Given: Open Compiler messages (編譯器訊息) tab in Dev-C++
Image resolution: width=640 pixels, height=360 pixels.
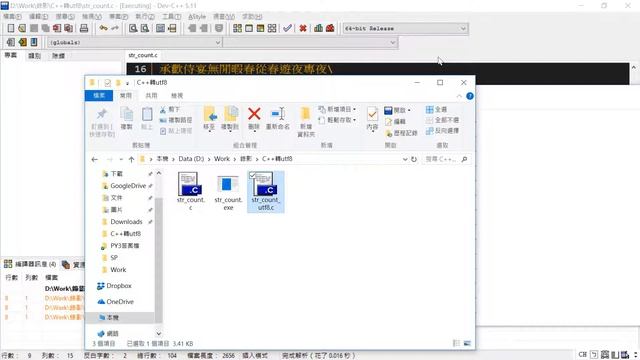Looking at the screenshot, I should [31, 264].
